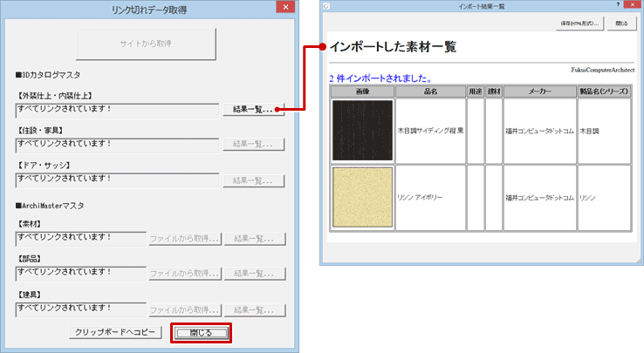Viewport: 644px width, 353px height.
Task: Close インポート結果一覧 window with X
Action: coord(634,4)
